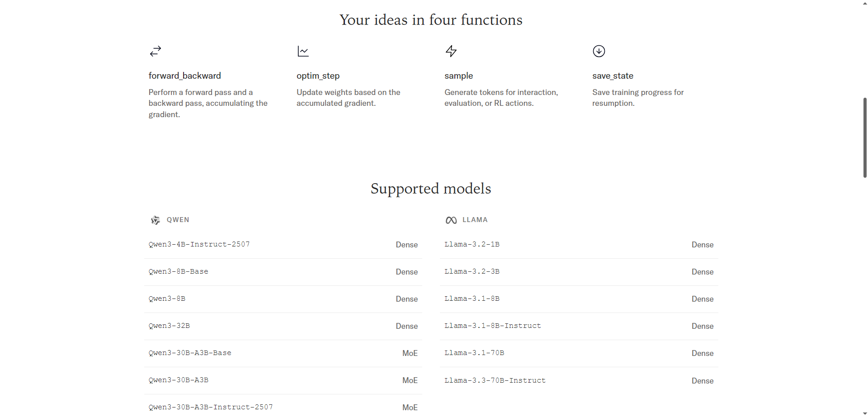The width and height of the screenshot is (868, 417).
Task: Select the Qwen3-4B-Instruct-2507 model entry
Action: [x=199, y=244]
